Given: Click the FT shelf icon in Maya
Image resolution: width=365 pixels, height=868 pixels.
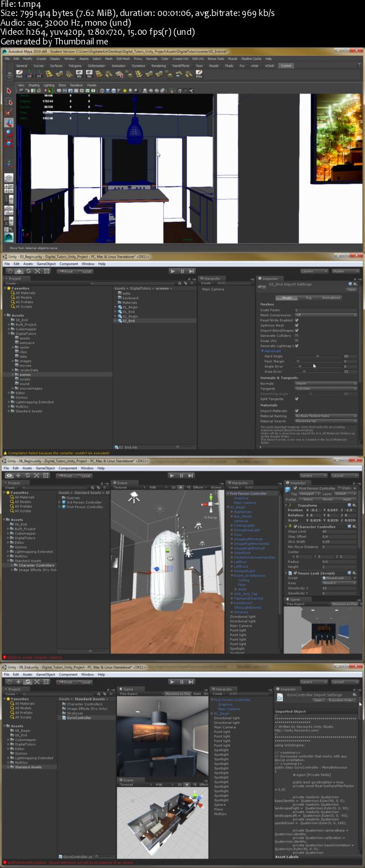Looking at the screenshot, I should (39, 73).
